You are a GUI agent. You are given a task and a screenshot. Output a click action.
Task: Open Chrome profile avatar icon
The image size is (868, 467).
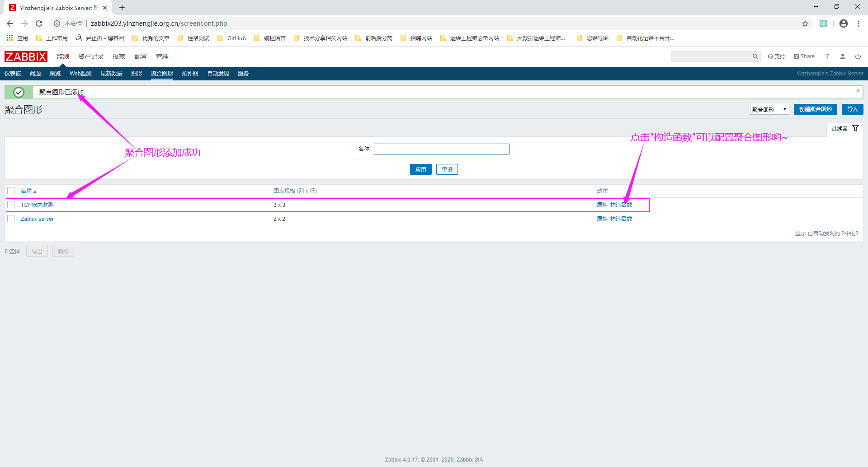click(x=844, y=23)
